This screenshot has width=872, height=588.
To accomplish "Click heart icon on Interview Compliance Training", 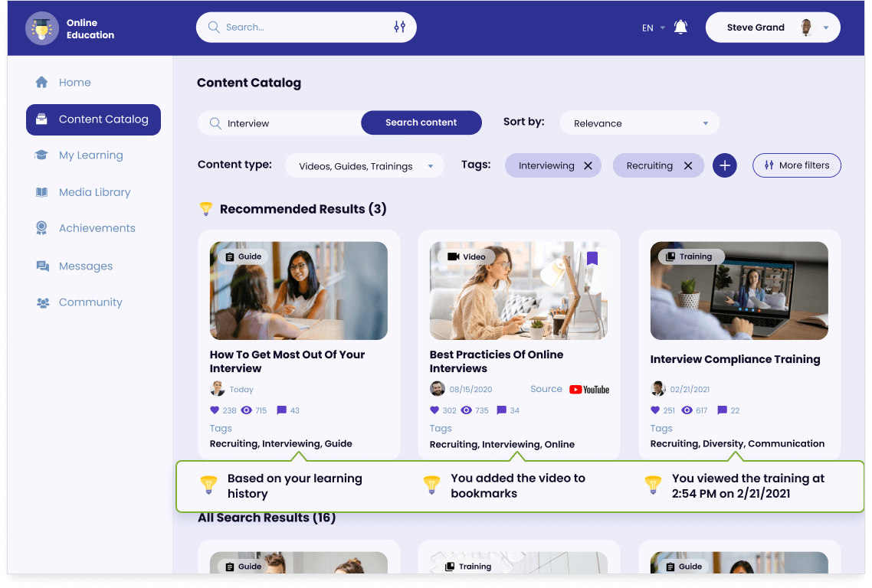I will (655, 410).
